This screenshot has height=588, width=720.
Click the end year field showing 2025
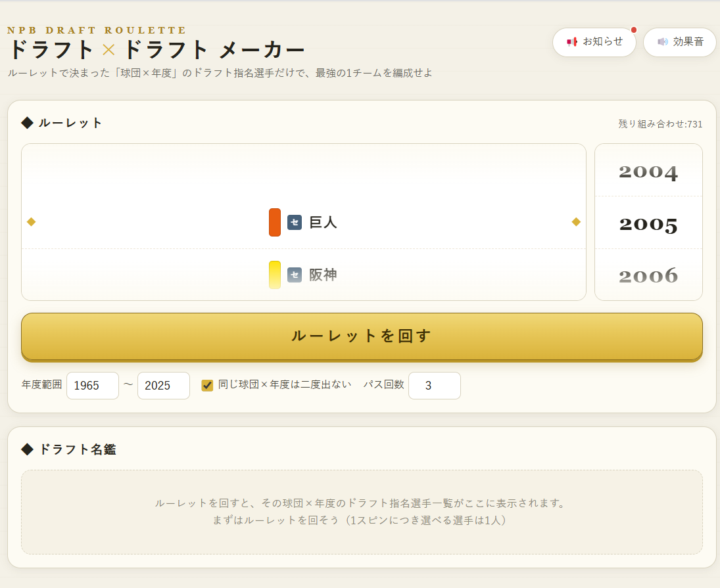click(164, 385)
